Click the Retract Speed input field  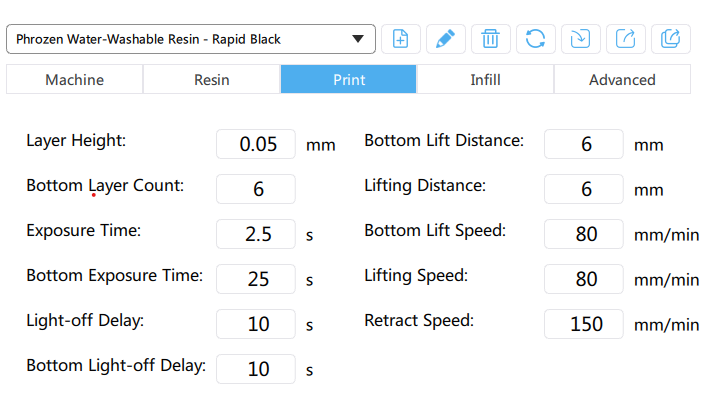point(584,324)
